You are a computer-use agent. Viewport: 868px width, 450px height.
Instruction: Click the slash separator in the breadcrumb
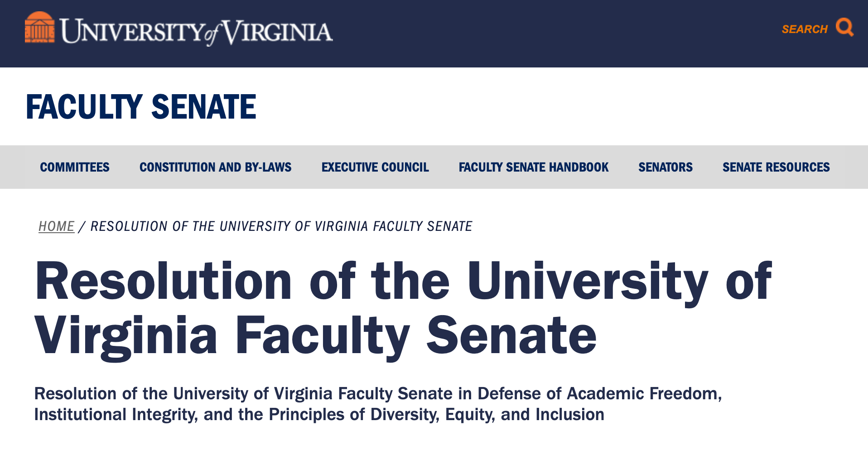[82, 226]
